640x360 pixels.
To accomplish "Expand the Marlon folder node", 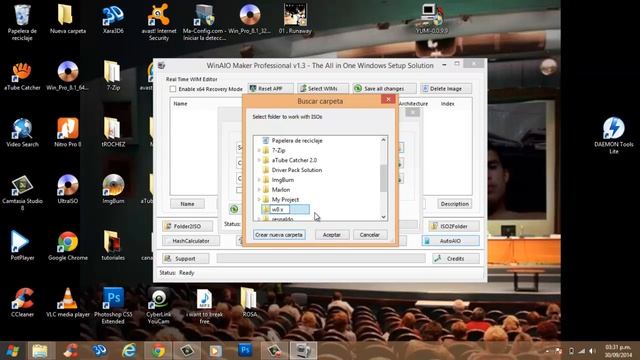I will [x=259, y=189].
